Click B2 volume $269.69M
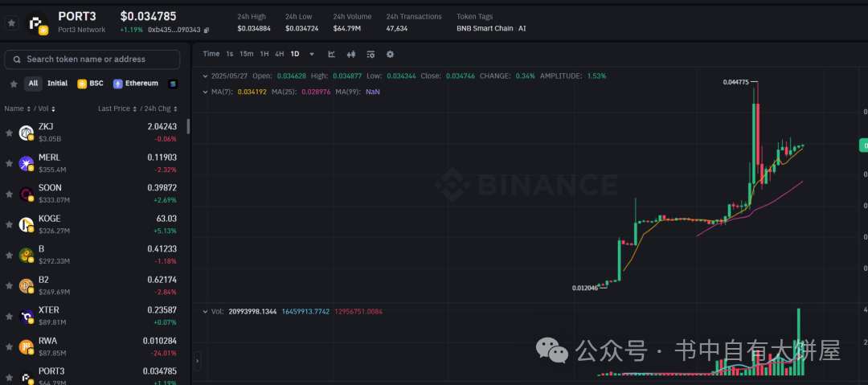868x385 pixels. [x=55, y=292]
